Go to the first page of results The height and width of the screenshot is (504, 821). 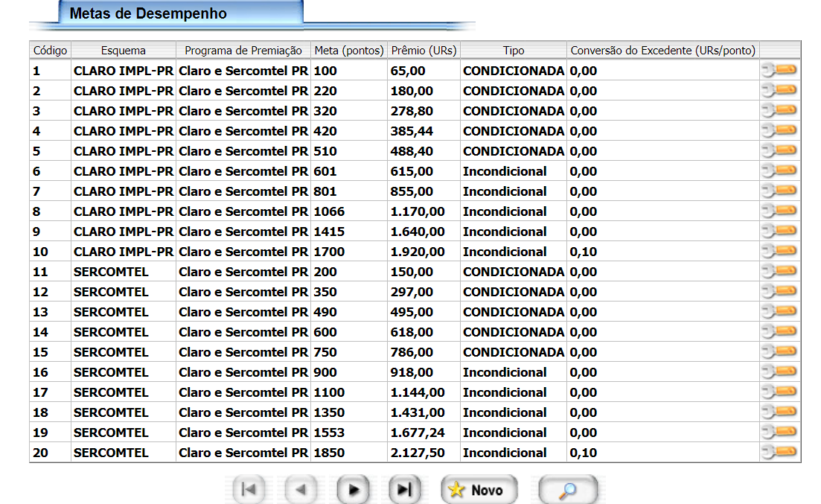(249, 489)
